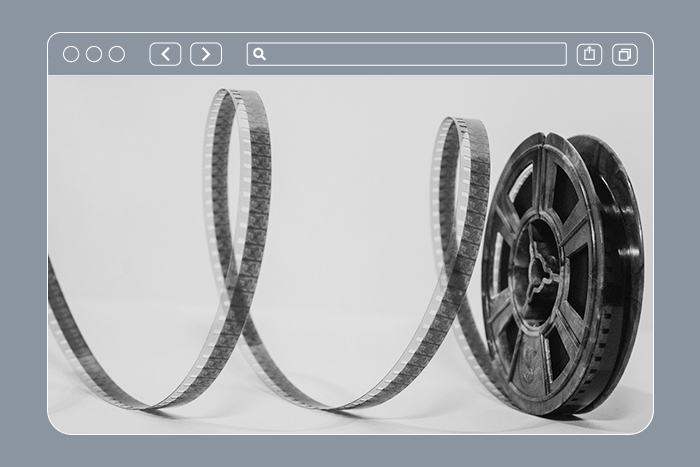Viewport: 700px width, 467px height.
Task: Focus the browser address bar field
Action: coord(410,54)
